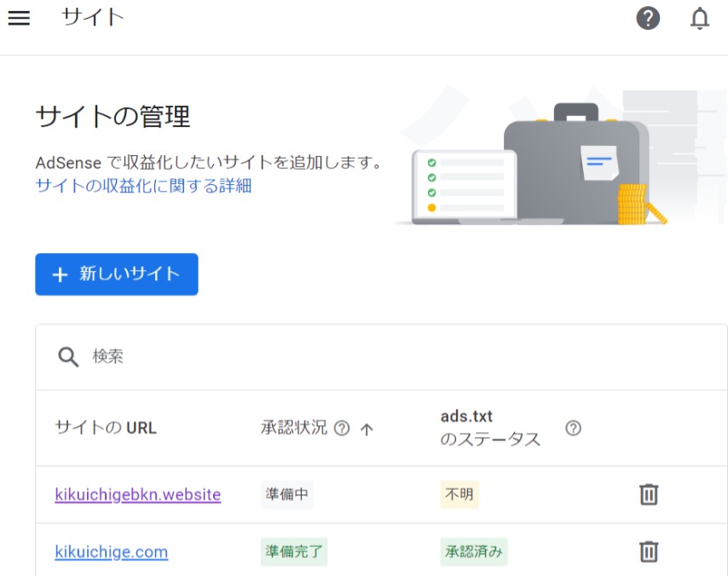Image resolution: width=728 pixels, height=576 pixels.
Task: Click the 不明 ads.txt status badge
Action: [459, 494]
